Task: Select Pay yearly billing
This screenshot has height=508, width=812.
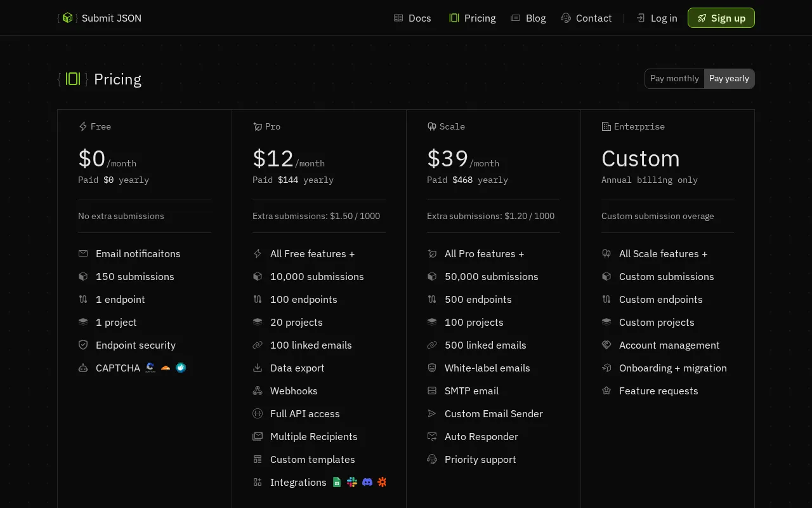Action: pyautogui.click(x=729, y=79)
